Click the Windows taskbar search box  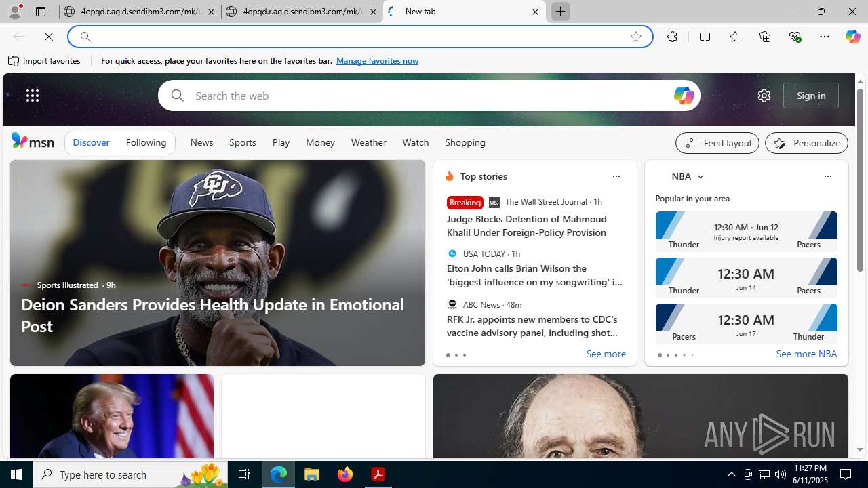[131, 474]
